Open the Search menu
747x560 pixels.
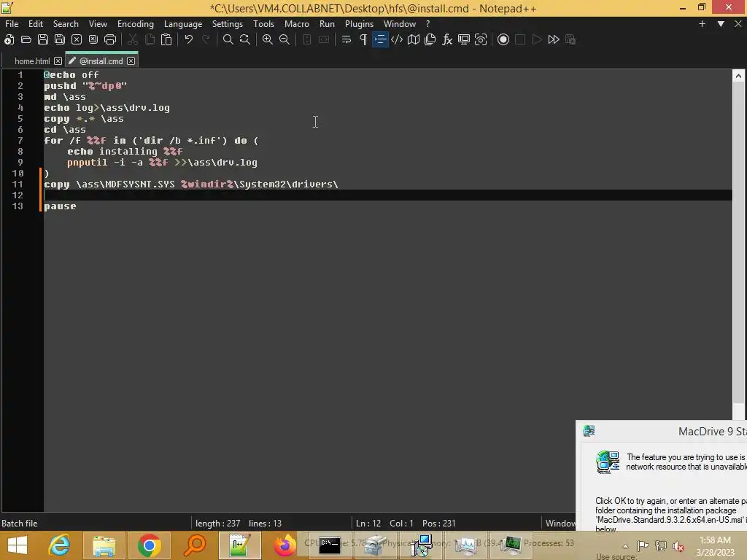click(66, 24)
